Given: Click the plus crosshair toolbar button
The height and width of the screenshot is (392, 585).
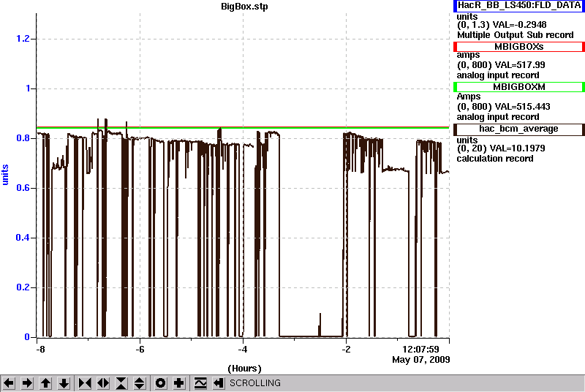Looking at the screenshot, I should coord(178,383).
